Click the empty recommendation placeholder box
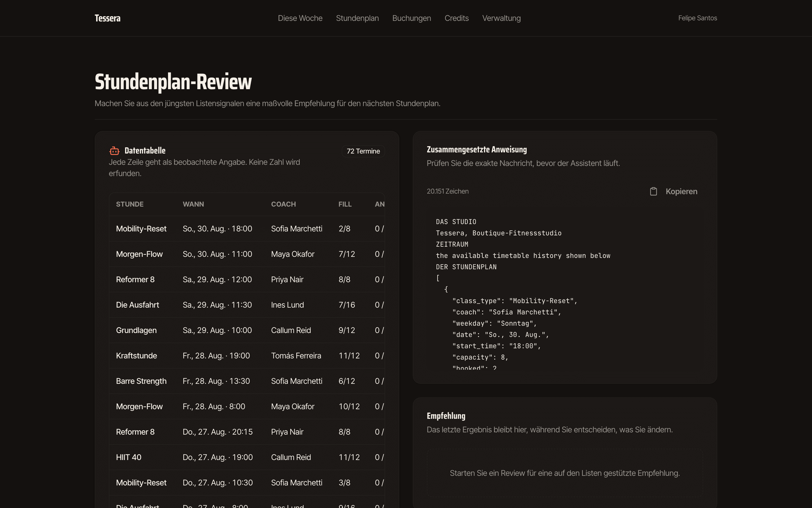The height and width of the screenshot is (508, 812). [565, 473]
